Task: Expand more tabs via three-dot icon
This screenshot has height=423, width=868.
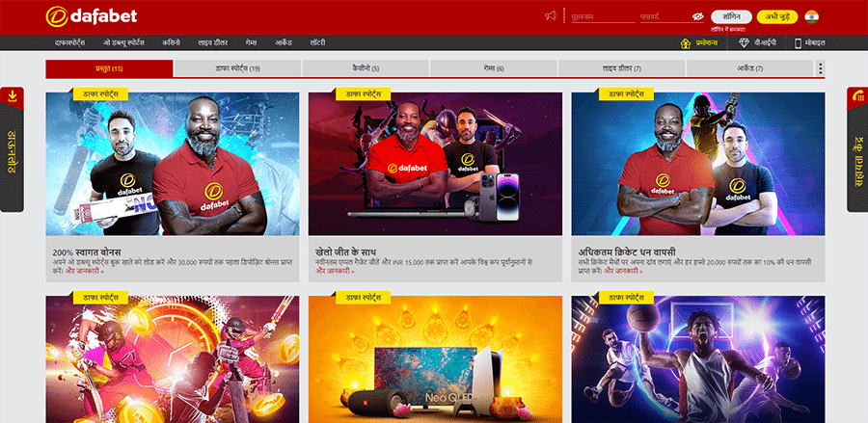Action: tap(821, 68)
